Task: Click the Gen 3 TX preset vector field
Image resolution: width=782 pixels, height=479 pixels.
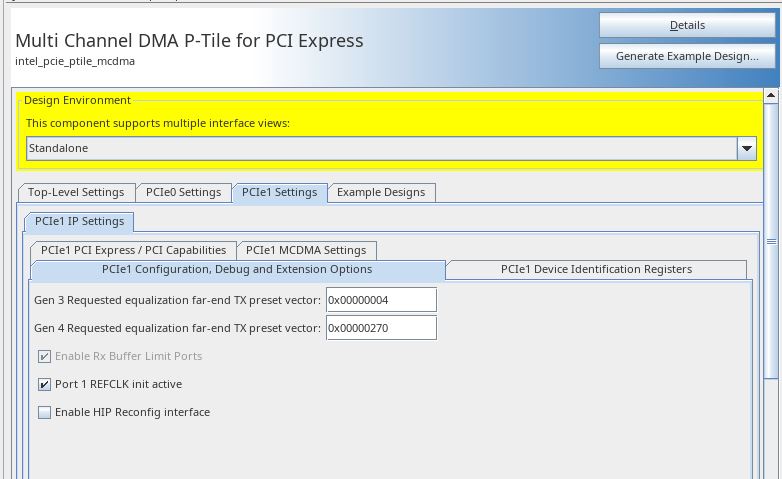Action: [x=381, y=300]
